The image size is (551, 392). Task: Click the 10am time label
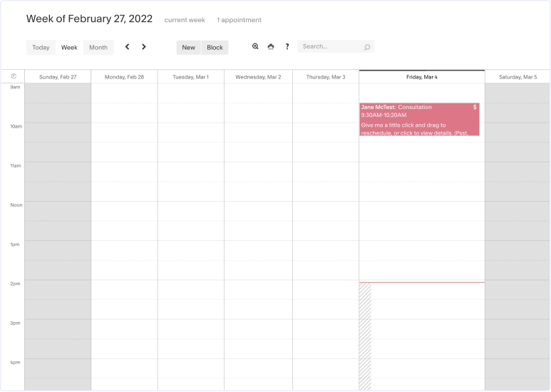coord(16,126)
